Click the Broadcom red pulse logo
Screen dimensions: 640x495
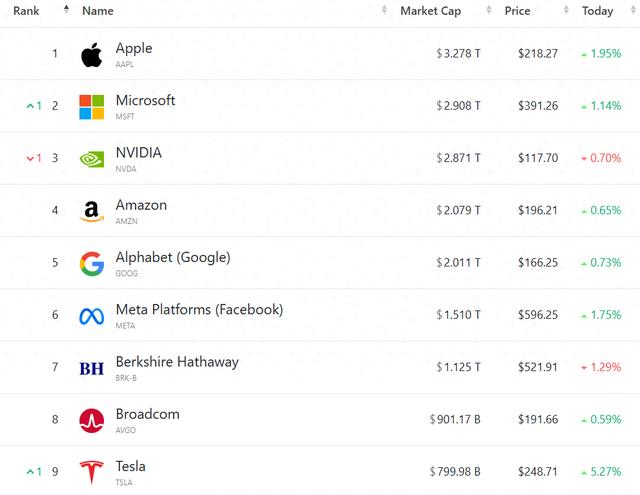91,421
